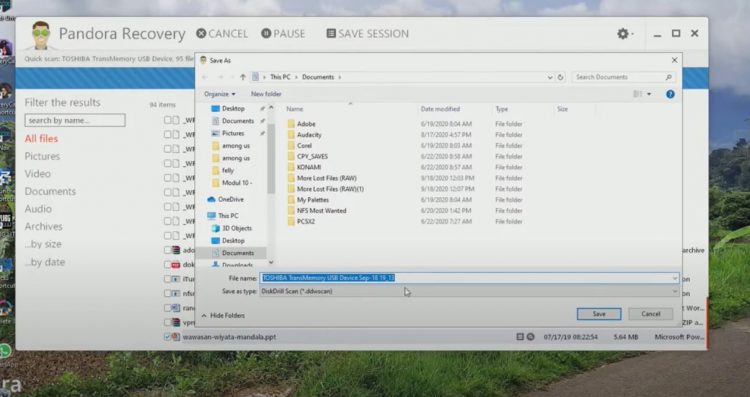The image size is (750, 397).
Task: Click the 'search by name' filter field
Action: click(x=75, y=121)
